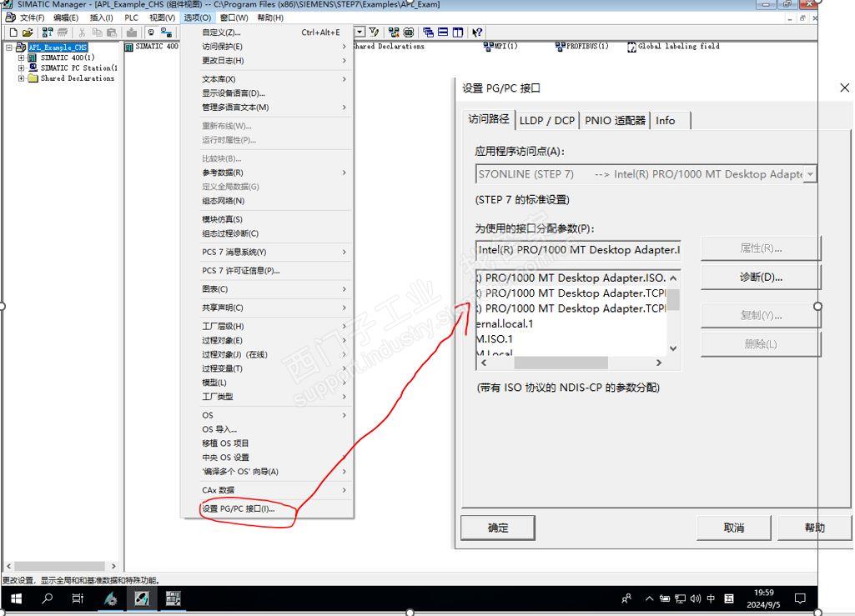Click the interface list scroll-up arrow
Viewport: 855px width, 616px height.
(673, 278)
